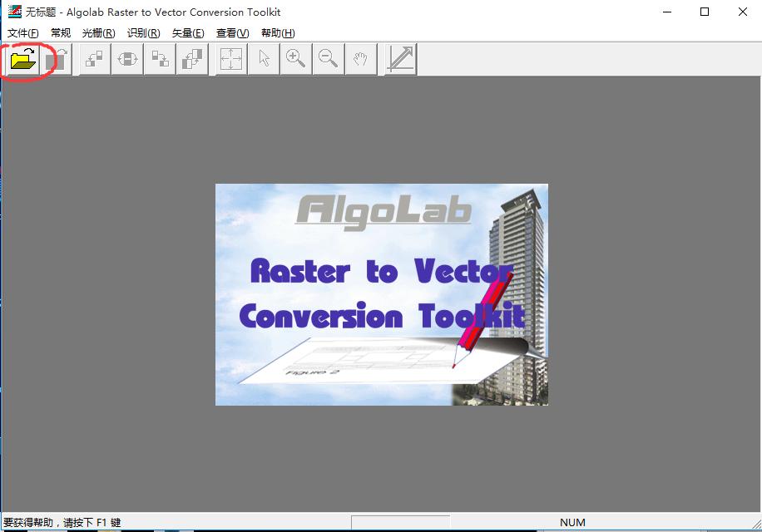The width and height of the screenshot is (762, 532).
Task: Activate the zoom in magnifier tool
Action: pos(295,58)
